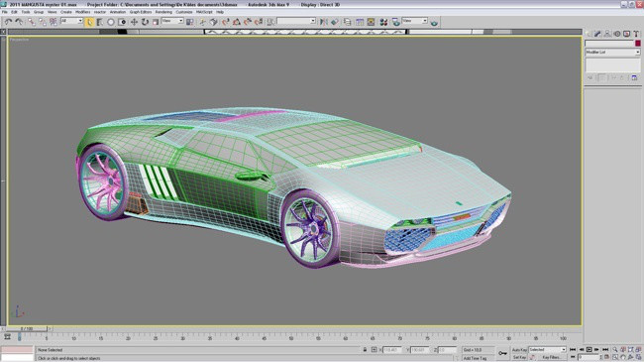644x362 pixels.
Task: Activate the Unlink Selection tool
Action: pos(43,22)
